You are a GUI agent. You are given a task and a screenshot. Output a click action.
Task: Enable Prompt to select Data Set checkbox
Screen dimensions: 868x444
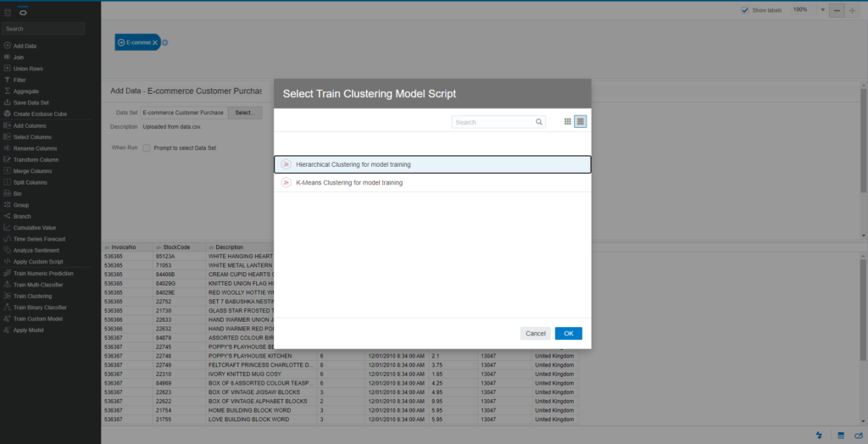coord(147,148)
